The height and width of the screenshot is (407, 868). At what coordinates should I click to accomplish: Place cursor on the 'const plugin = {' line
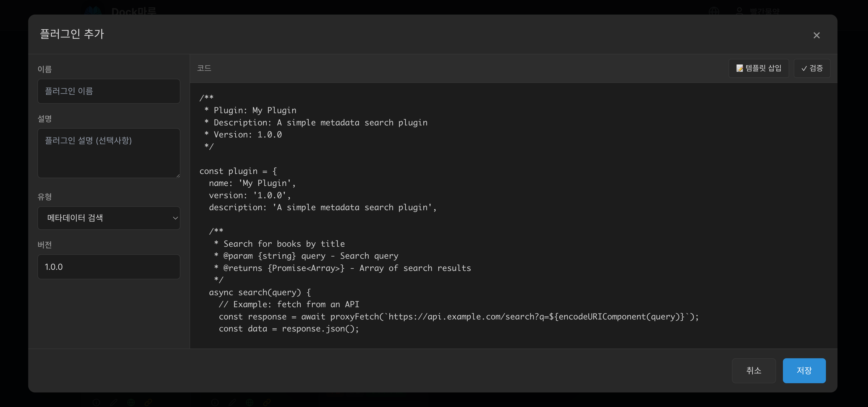click(x=238, y=171)
